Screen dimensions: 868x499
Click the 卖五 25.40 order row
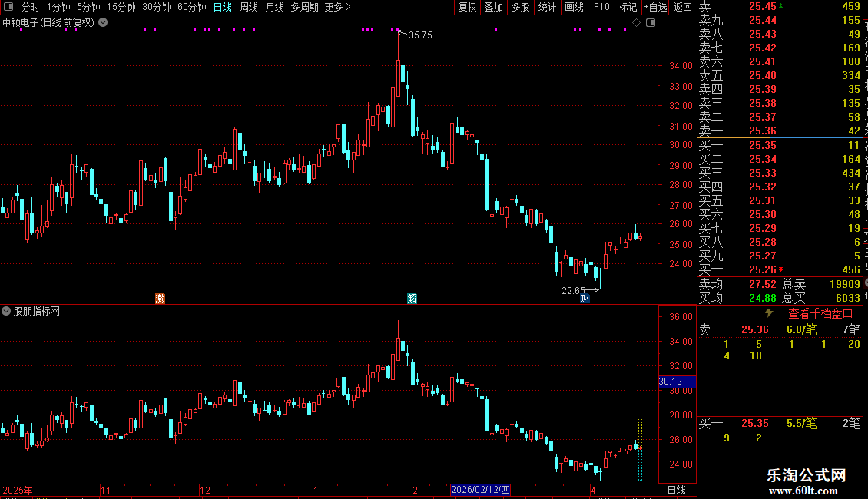point(780,75)
